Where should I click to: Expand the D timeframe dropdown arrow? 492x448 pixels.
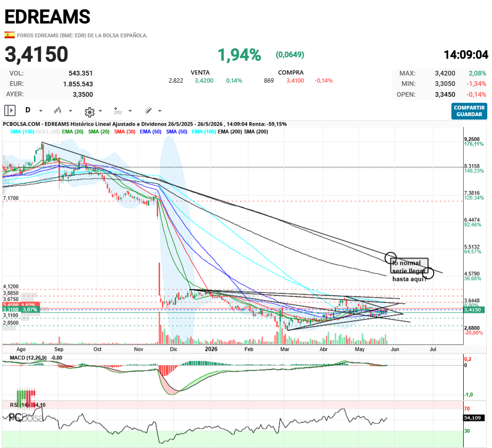41,111
